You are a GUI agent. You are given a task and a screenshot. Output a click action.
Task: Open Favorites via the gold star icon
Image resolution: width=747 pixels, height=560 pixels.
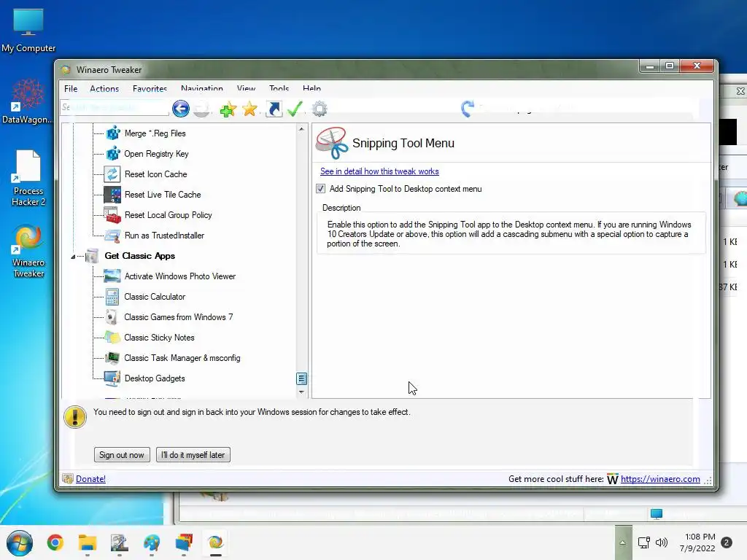tap(249, 109)
